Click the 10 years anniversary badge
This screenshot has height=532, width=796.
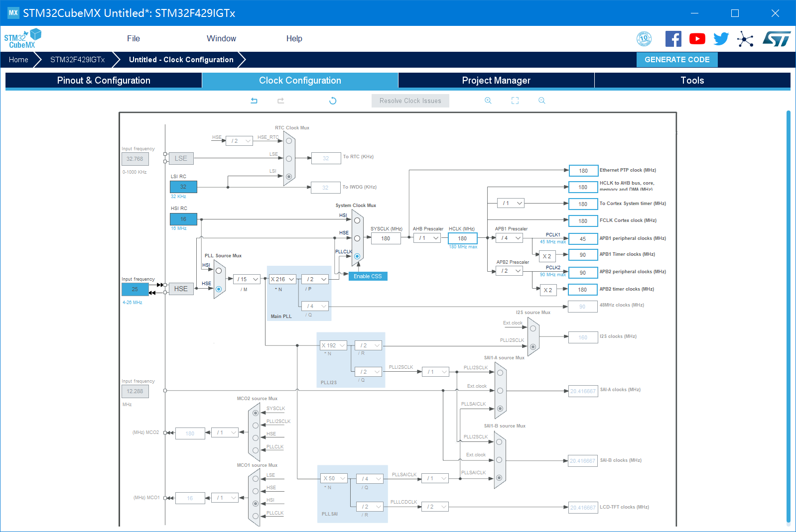(644, 39)
